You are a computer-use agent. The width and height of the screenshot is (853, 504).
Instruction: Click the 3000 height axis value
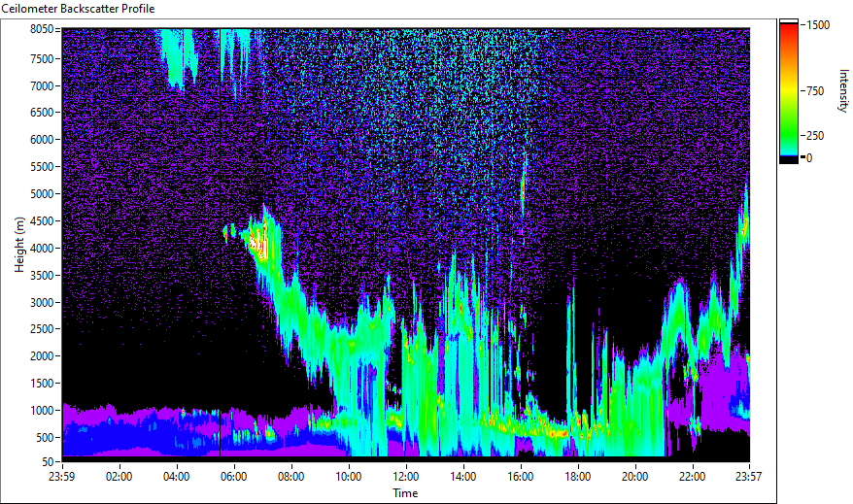click(x=42, y=303)
